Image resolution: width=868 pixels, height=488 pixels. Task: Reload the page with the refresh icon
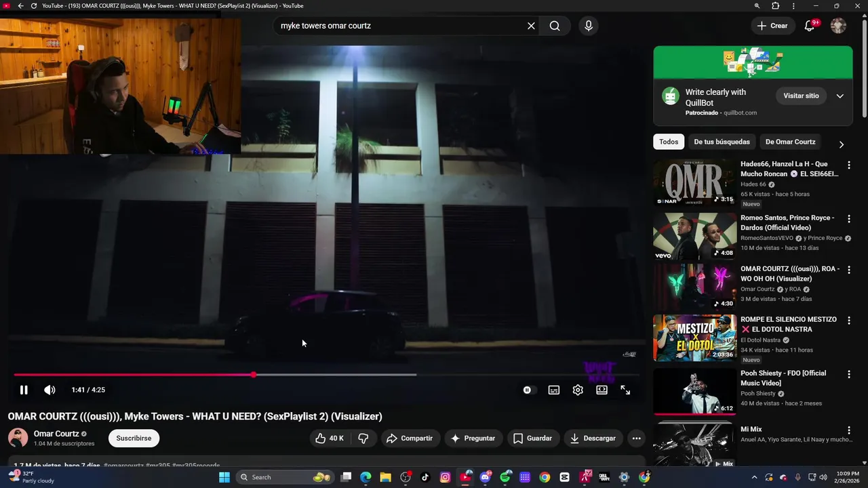[33, 5]
